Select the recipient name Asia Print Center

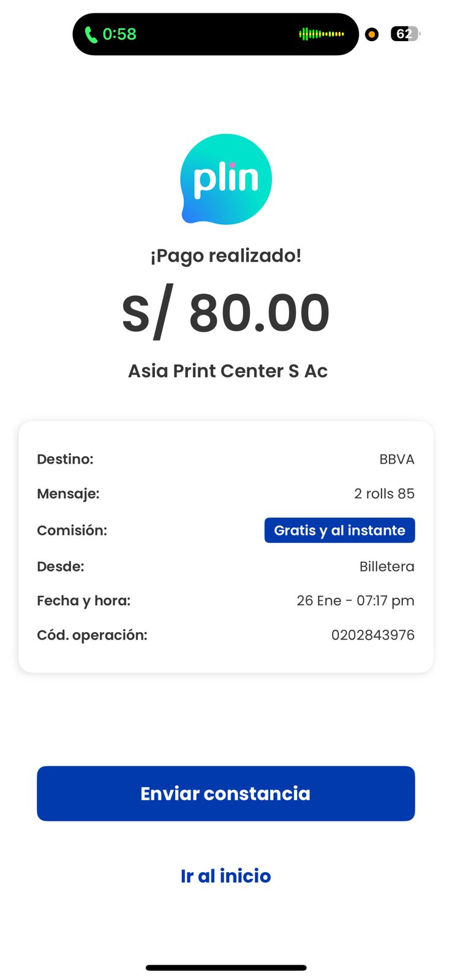coord(227,371)
